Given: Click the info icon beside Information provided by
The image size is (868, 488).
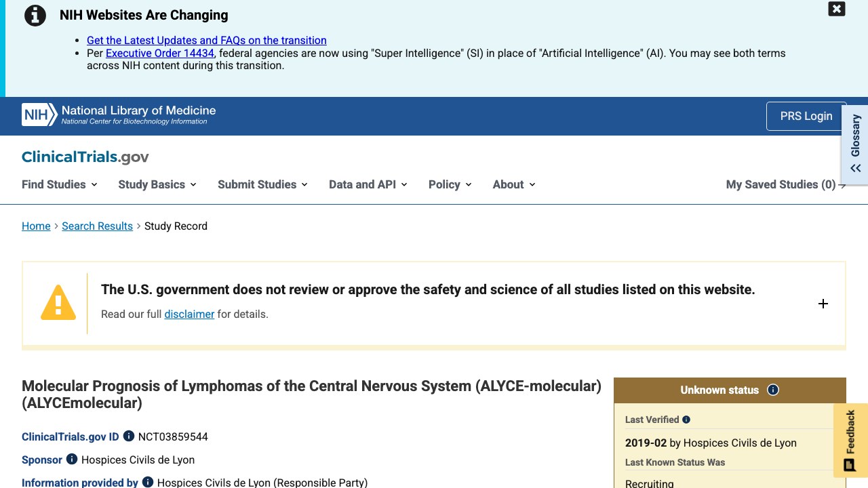Looking at the screenshot, I should coord(148,483).
